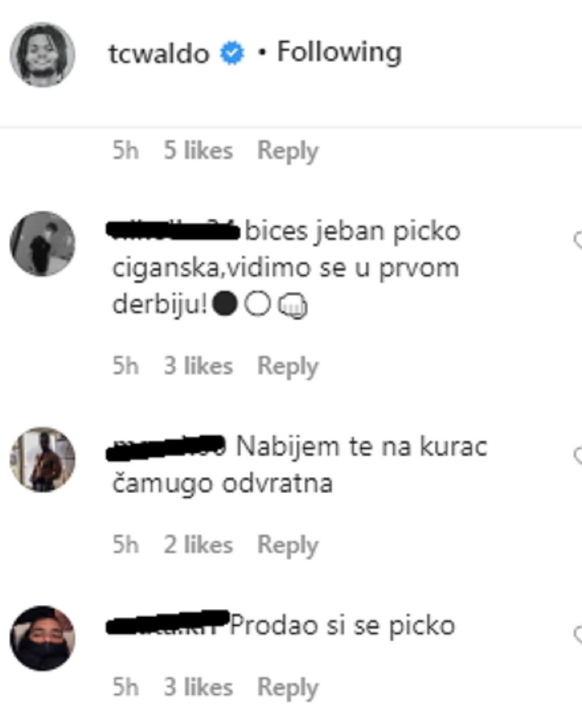Toggle the Following status for tcwaldo
The height and width of the screenshot is (728, 582).
coord(339,52)
